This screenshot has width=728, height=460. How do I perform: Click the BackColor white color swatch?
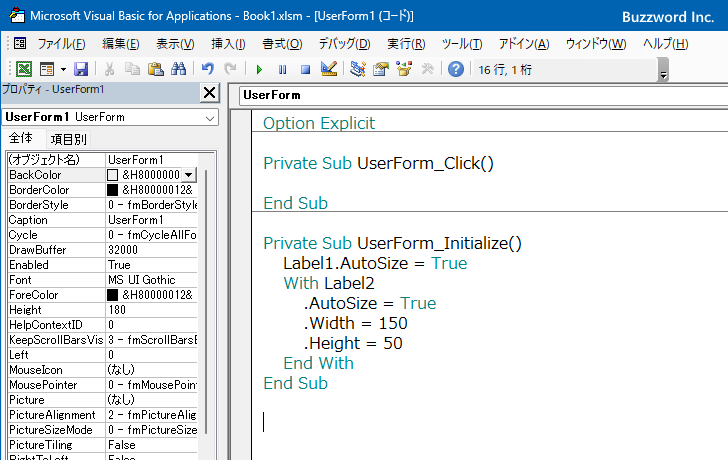(x=113, y=175)
